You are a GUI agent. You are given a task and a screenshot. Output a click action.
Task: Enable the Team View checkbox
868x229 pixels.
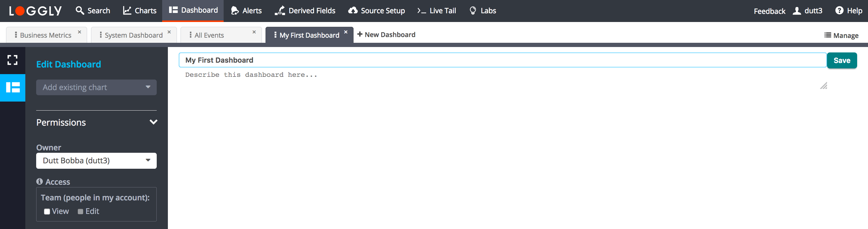pyautogui.click(x=47, y=212)
